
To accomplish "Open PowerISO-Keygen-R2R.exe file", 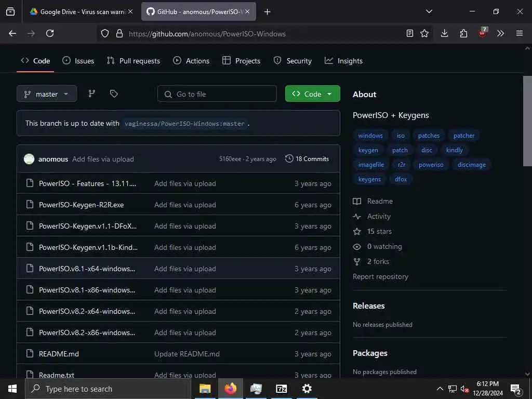I will click(82, 205).
